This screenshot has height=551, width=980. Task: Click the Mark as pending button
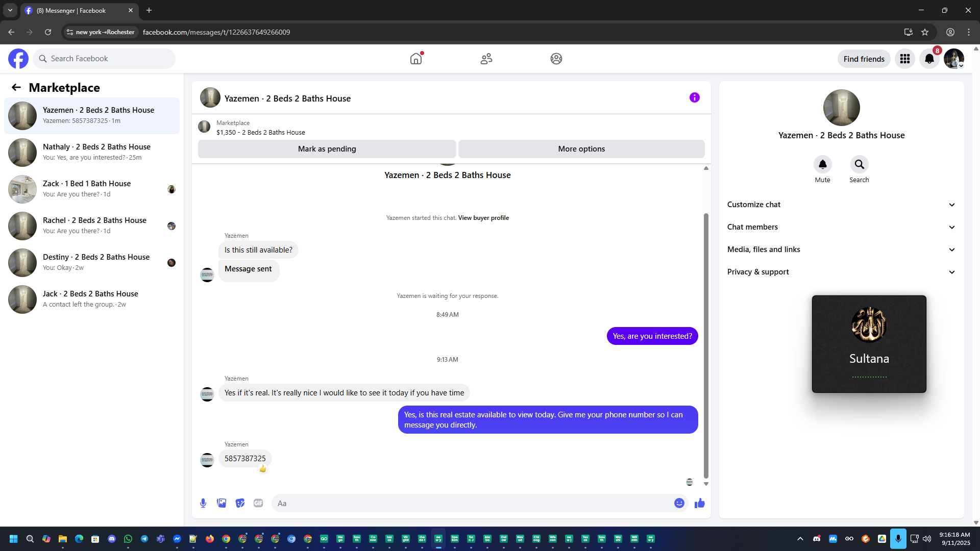[x=327, y=149]
